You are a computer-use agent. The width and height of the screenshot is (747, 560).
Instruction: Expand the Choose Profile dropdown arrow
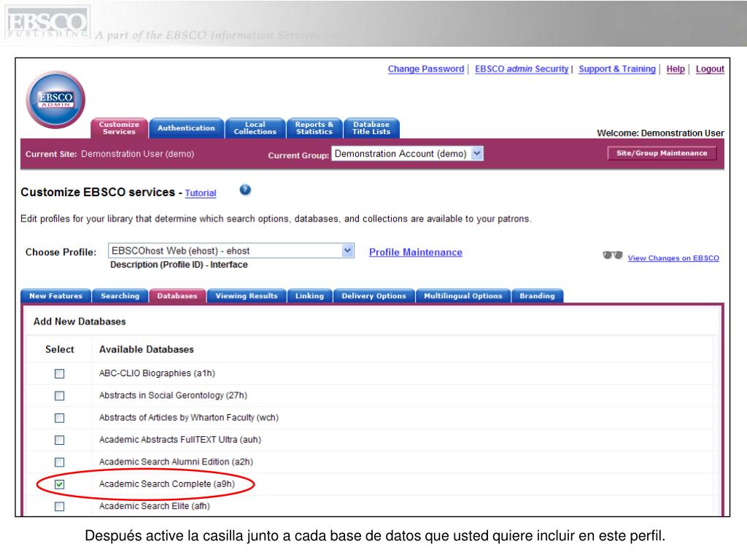tap(348, 251)
